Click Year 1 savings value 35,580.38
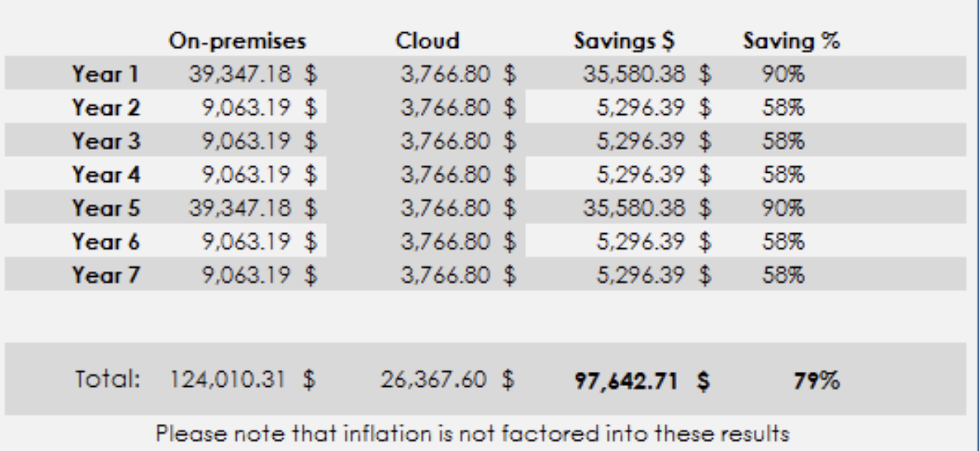The image size is (980, 451). 642,74
